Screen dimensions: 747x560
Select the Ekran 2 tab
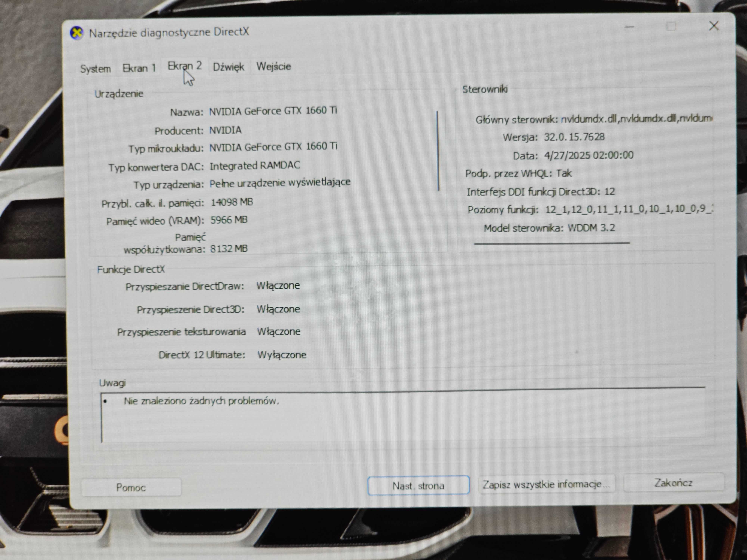coord(185,66)
